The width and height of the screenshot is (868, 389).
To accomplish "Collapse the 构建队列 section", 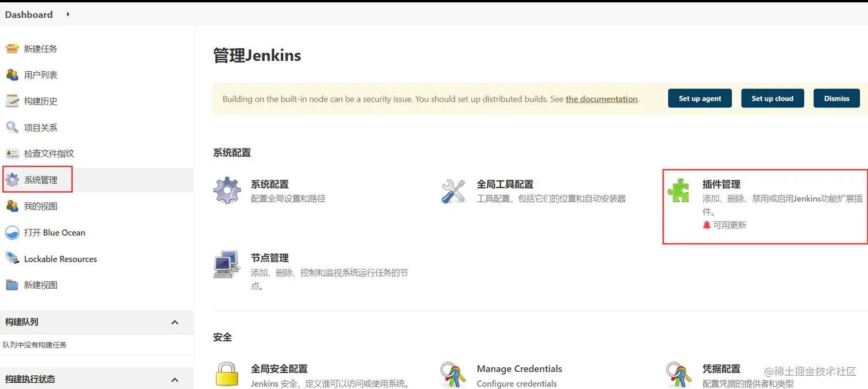I will tap(175, 322).
